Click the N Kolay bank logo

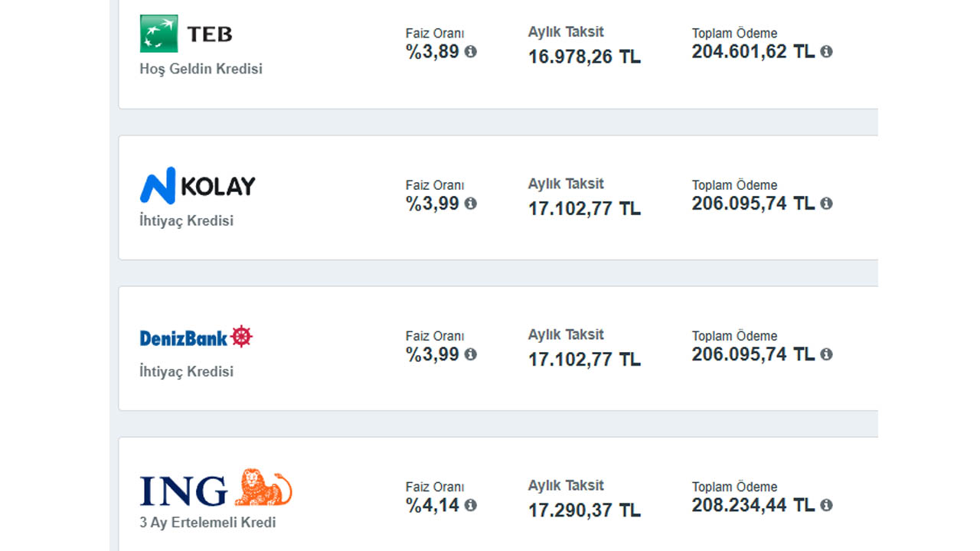[x=198, y=185]
